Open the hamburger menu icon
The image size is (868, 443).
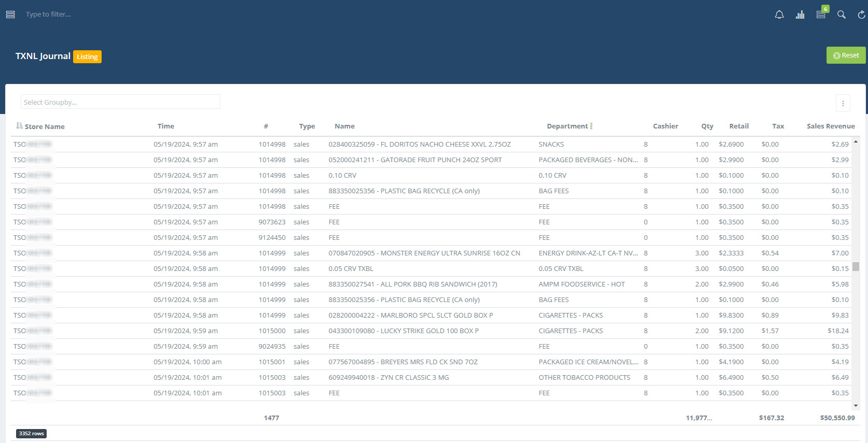10,15
